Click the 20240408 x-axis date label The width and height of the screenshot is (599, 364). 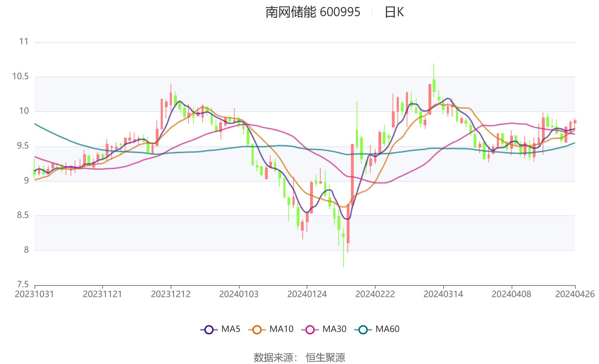click(x=511, y=294)
